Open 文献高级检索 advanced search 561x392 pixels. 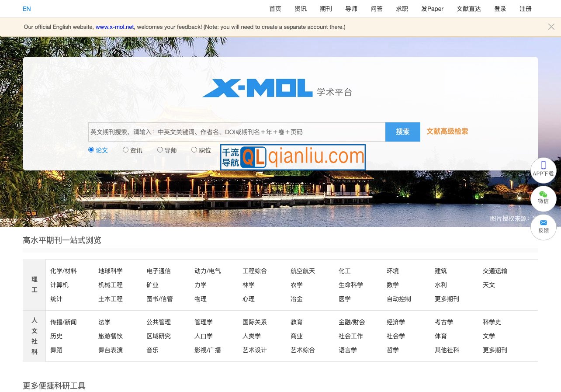point(447,132)
